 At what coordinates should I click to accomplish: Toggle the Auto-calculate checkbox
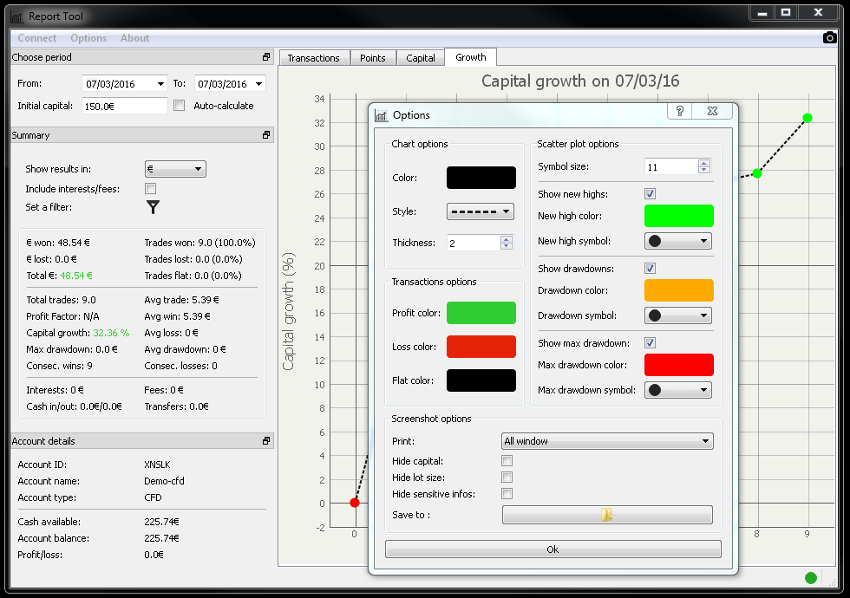pos(179,105)
